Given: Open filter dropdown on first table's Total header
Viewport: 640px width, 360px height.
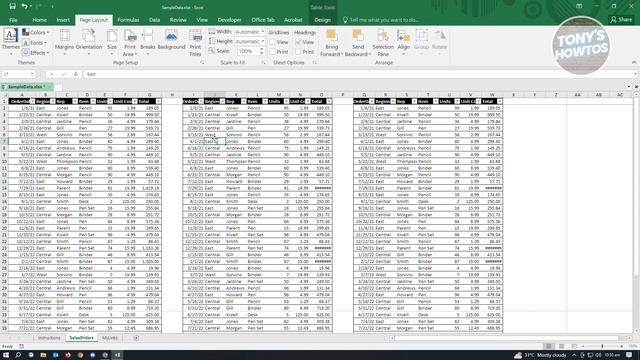Looking at the screenshot, I should (158, 101).
